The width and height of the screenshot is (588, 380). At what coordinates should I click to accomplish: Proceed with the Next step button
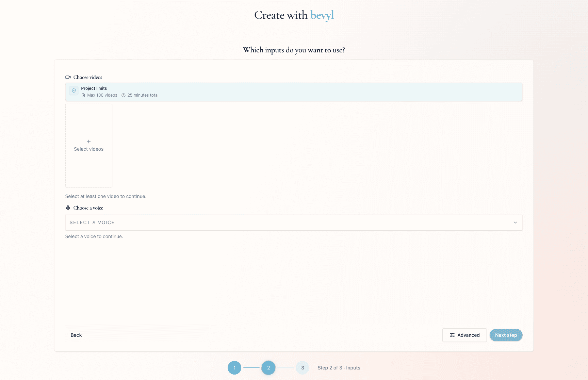click(506, 335)
